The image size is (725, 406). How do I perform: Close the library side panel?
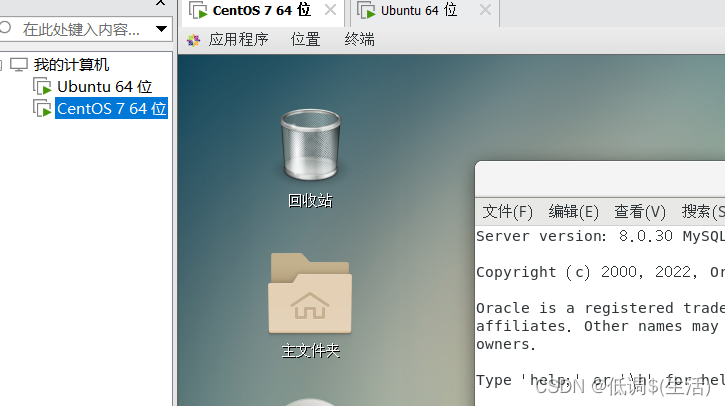(160, 3)
